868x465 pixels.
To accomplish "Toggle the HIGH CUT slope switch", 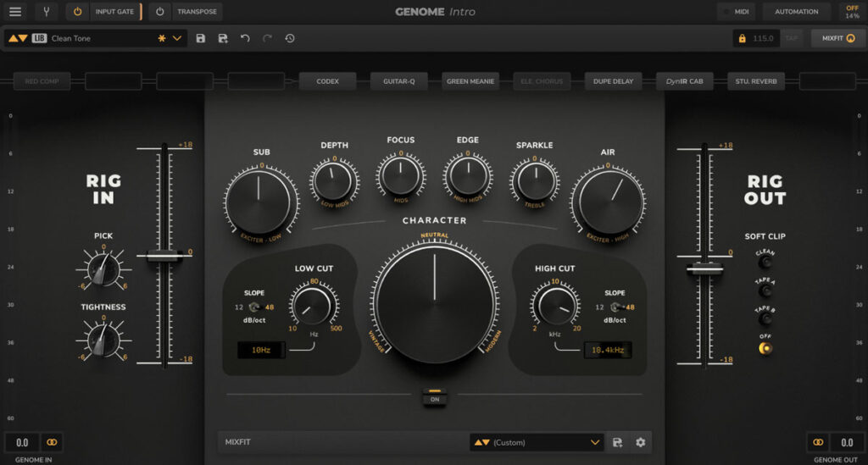I will point(615,307).
